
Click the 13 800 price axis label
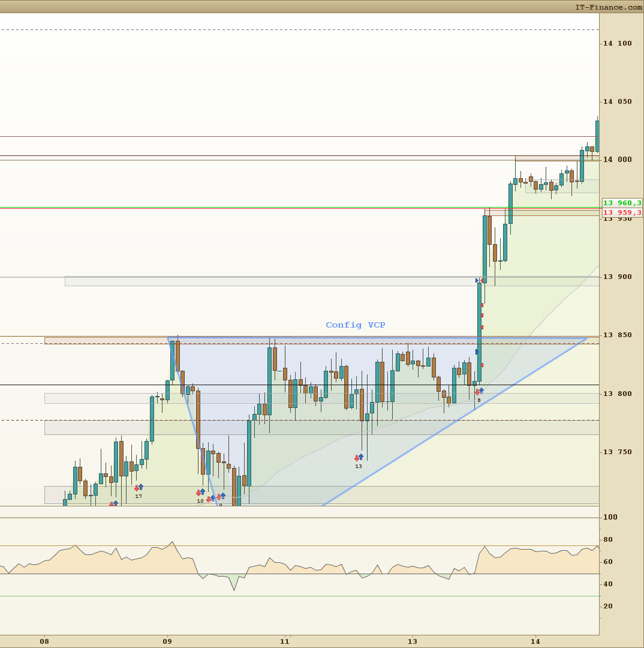click(617, 394)
